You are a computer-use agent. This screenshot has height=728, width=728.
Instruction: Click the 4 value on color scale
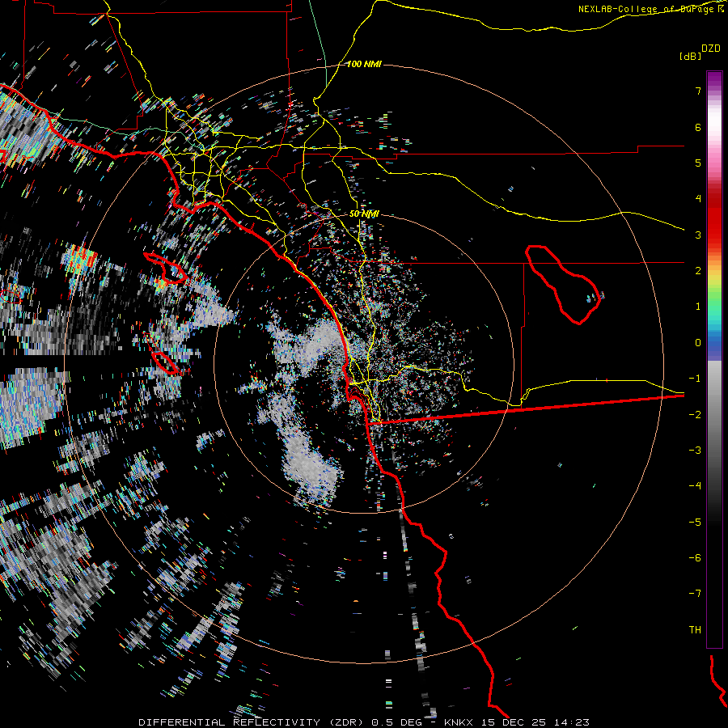click(x=698, y=199)
